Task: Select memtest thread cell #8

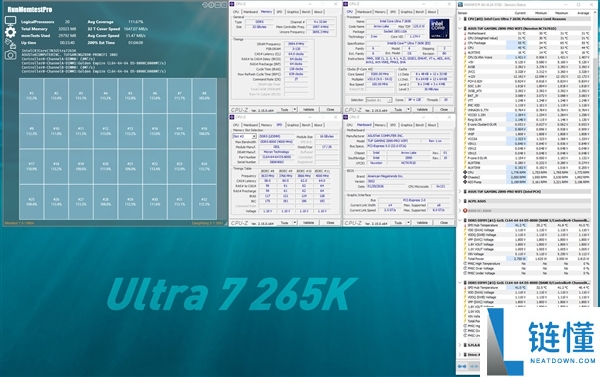Action: coord(204,96)
